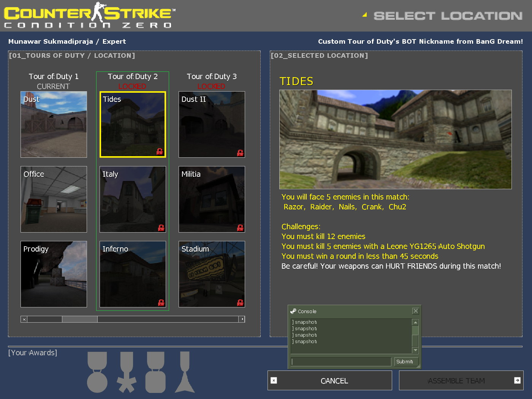Viewport: 532px width, 399px height.
Task: Click the map list horizontal scrollbar thumb
Action: [x=80, y=319]
